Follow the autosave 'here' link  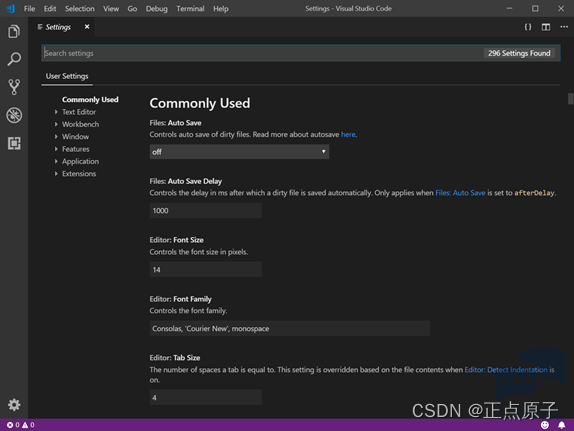click(348, 134)
